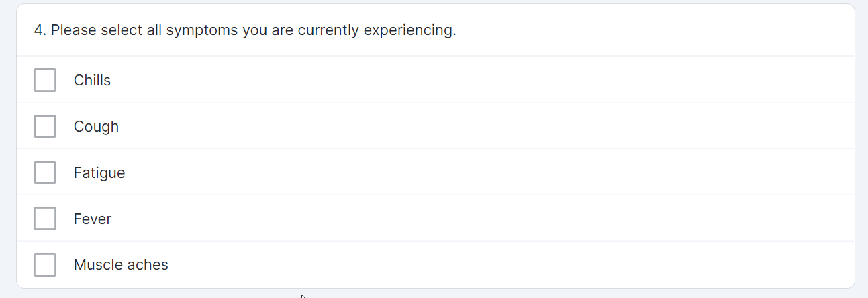Click the Fever label text
Image resolution: width=868 pixels, height=298 pixels.
pyautogui.click(x=93, y=219)
